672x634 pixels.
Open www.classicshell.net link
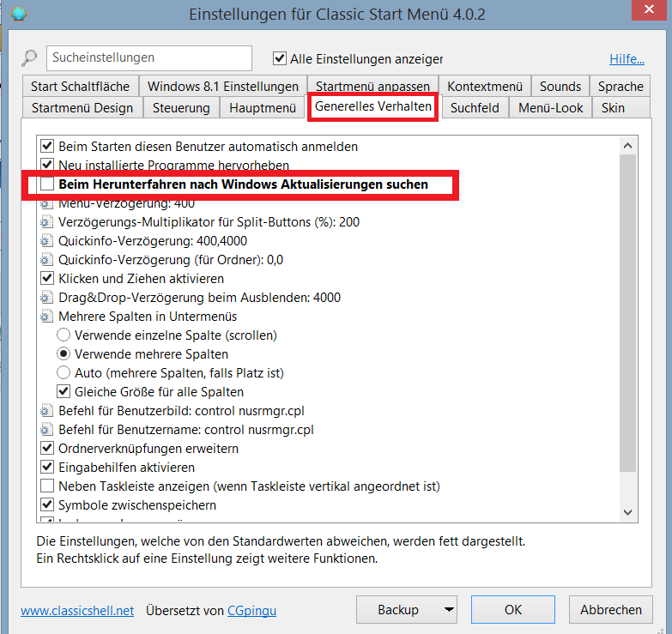tap(77, 611)
